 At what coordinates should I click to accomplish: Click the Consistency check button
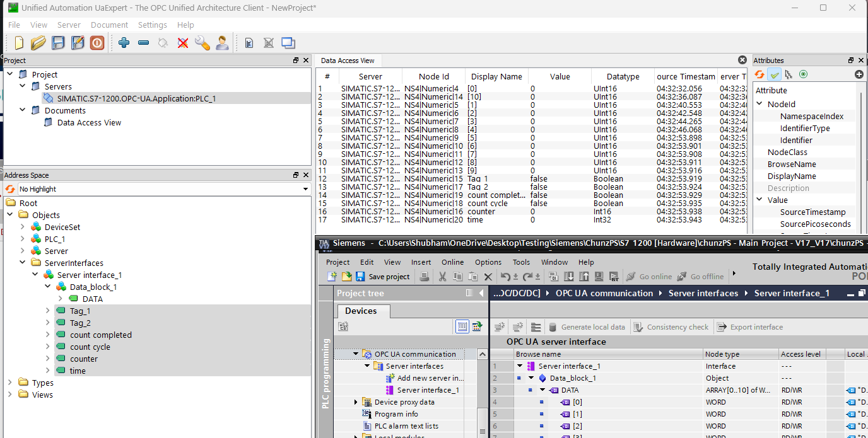point(671,327)
